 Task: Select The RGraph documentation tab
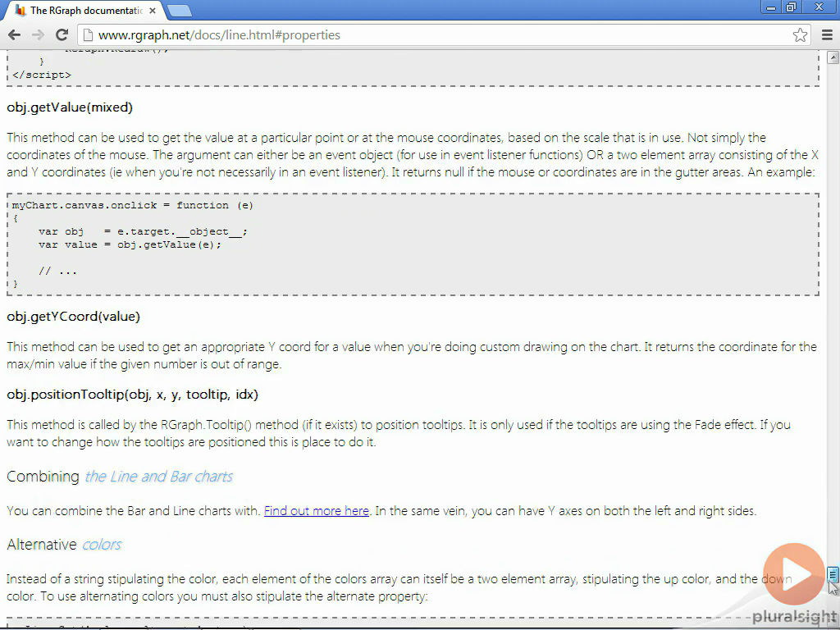pos(83,11)
